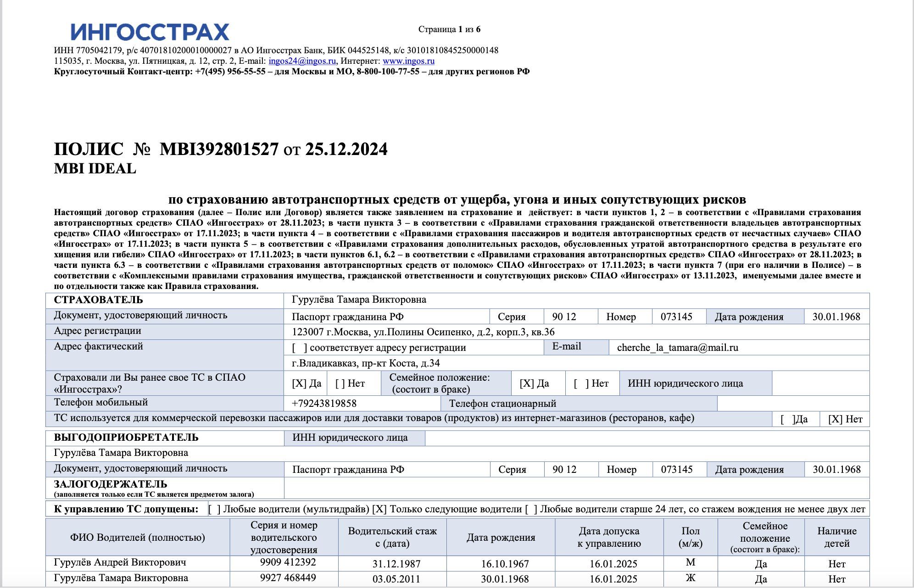This screenshot has height=588, width=914.
Task: Open the ingos24@ingos.ru email link
Action: (302, 61)
